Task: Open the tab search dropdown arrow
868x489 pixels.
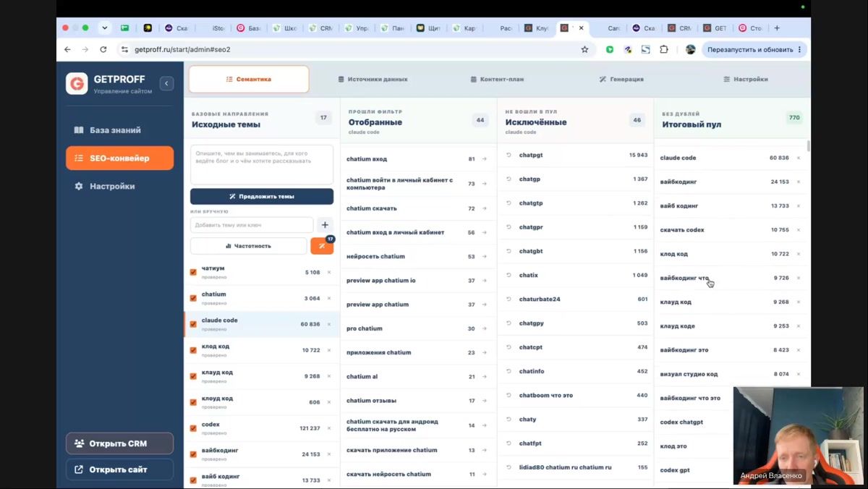Action: pyautogui.click(x=105, y=28)
